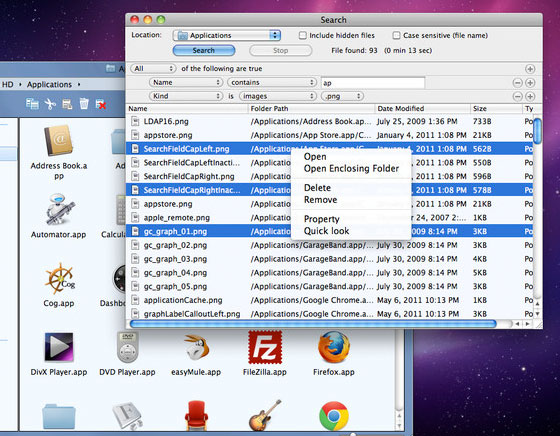The height and width of the screenshot is (436, 560).
Task: Open the GarageBand guitar icon
Action: (265, 415)
